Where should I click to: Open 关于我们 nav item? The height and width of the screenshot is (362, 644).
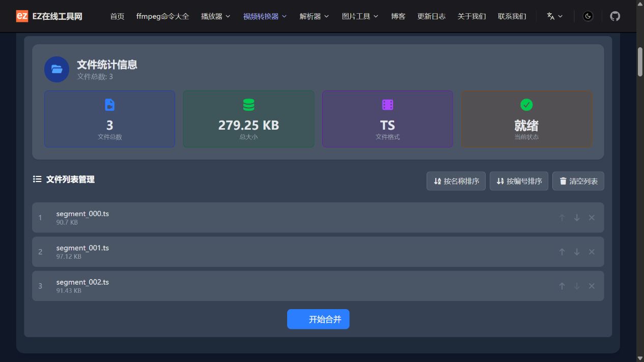point(471,16)
